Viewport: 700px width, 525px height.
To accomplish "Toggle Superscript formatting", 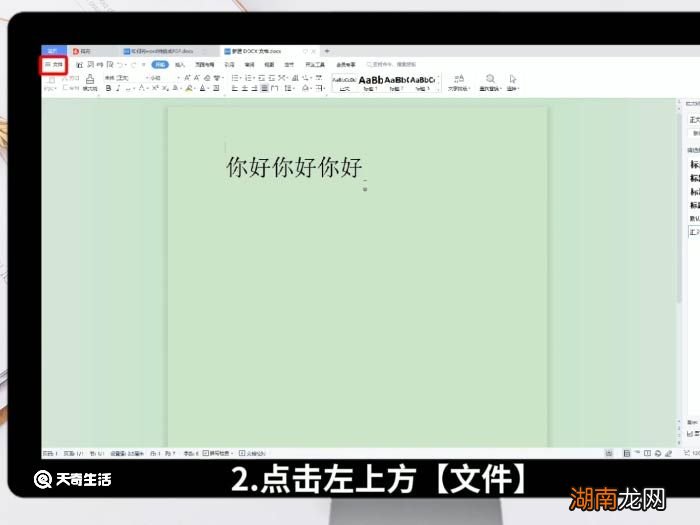I will [x=155, y=88].
